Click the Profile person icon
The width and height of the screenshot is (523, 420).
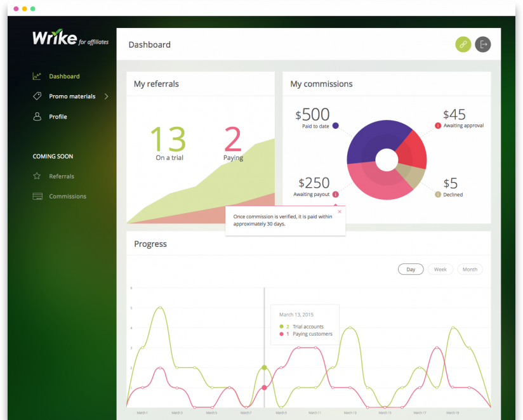37,117
